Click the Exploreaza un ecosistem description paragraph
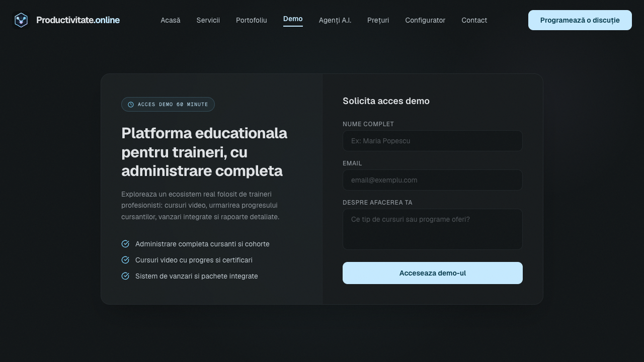The image size is (644, 362). [200, 206]
